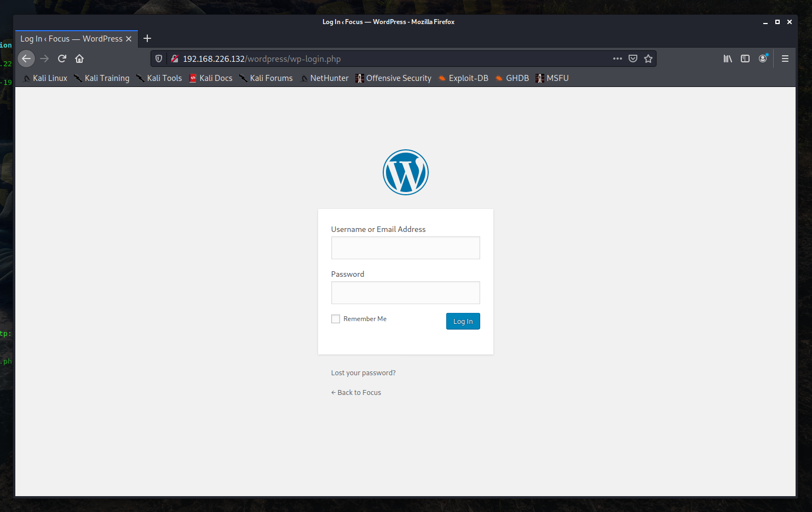Open the Firefox home page
Image resolution: width=812 pixels, height=512 pixels.
point(79,59)
